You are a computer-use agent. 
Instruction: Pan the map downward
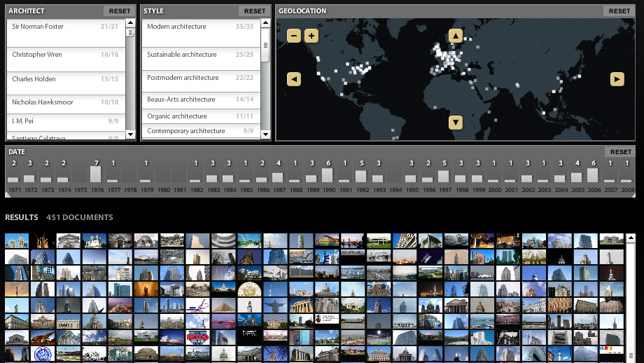[x=456, y=123]
